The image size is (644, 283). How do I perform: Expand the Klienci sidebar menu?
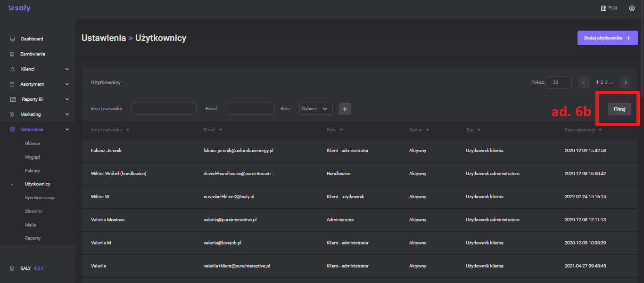67,69
